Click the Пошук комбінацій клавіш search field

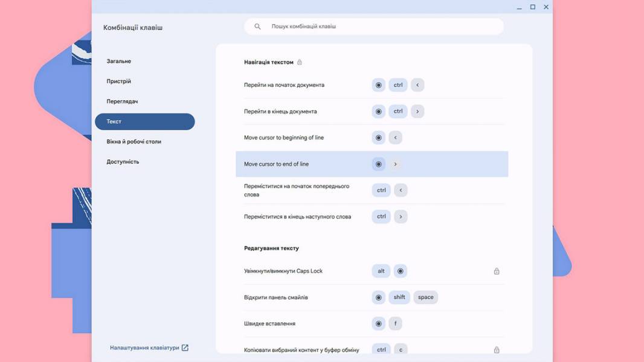374,26
